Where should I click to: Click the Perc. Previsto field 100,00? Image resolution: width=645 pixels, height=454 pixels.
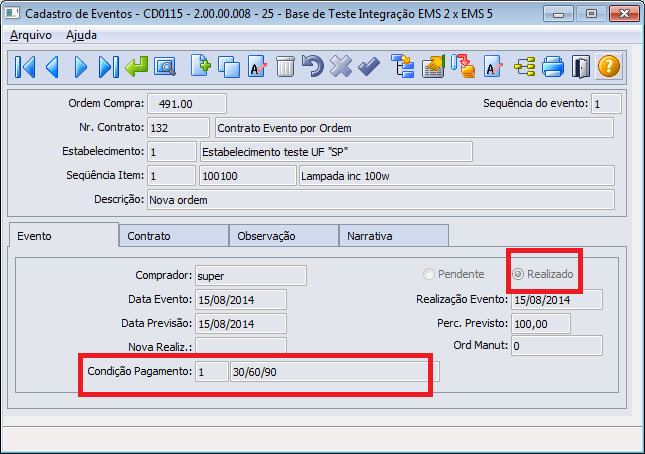click(541, 324)
